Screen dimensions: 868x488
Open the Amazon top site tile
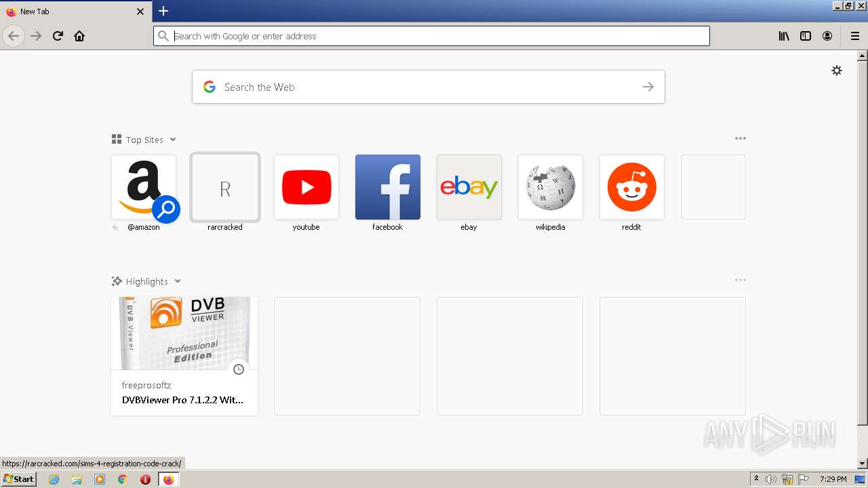point(144,187)
